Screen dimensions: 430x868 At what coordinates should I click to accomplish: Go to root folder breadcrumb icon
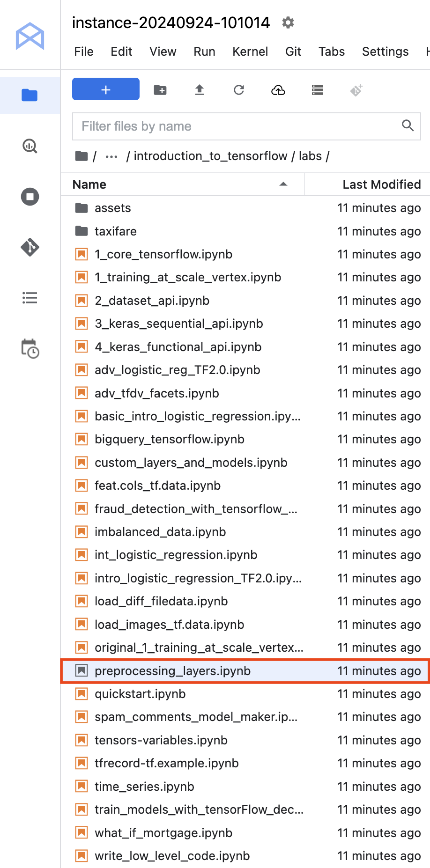tap(82, 156)
